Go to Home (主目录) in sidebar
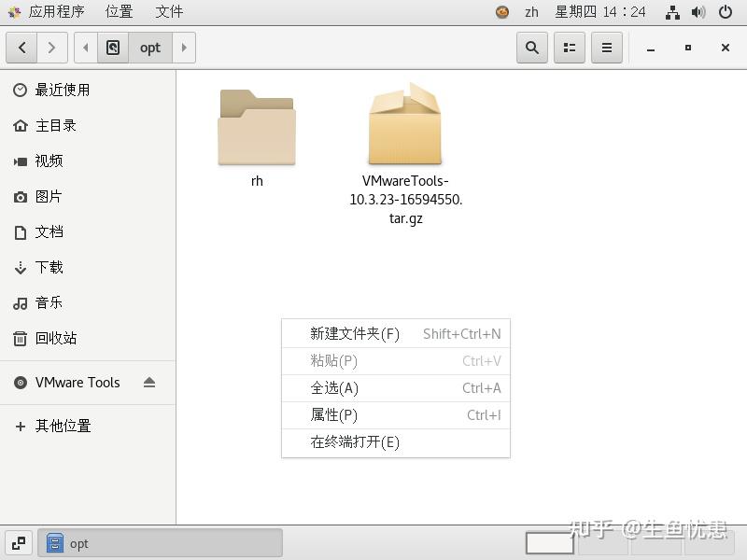 pos(88,126)
